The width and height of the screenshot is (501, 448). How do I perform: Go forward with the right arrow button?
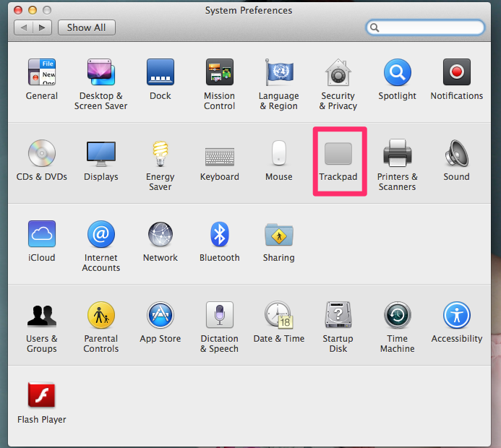43,27
